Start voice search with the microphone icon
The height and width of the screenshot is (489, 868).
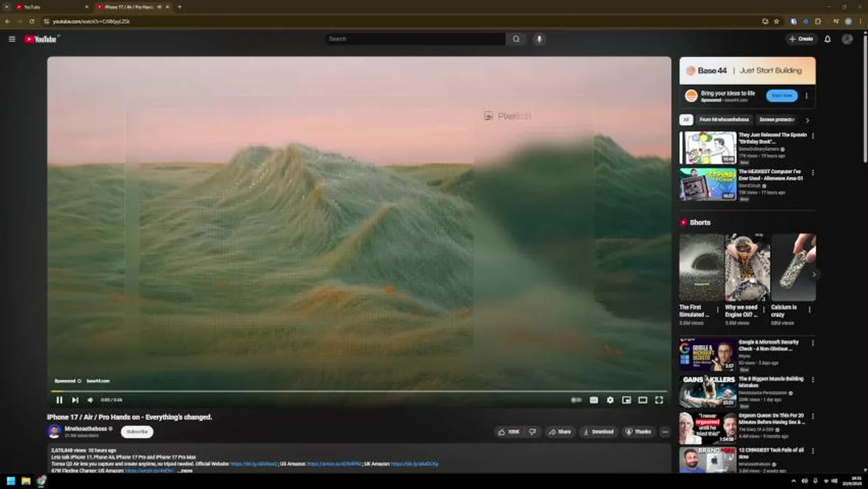point(539,39)
